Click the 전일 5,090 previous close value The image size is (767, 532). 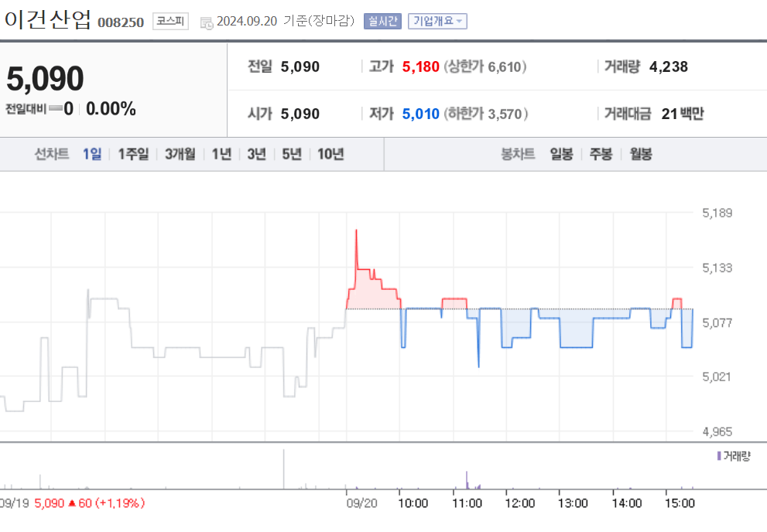pyautogui.click(x=300, y=67)
